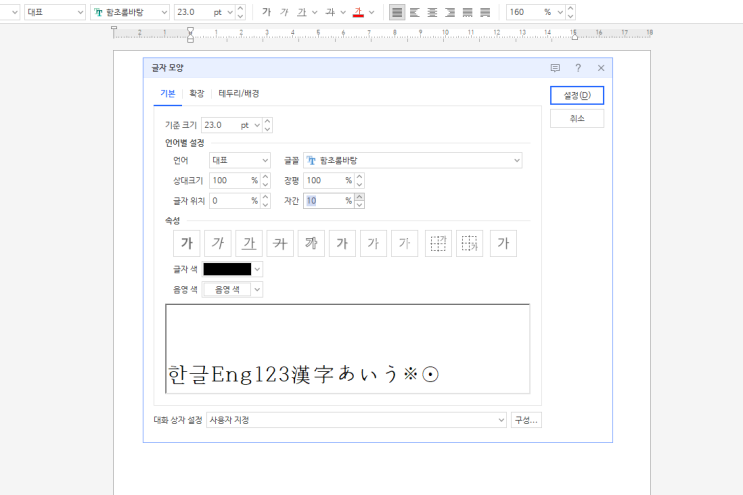Switch to the 확장 tab
The image size is (743, 495).
coord(197,93)
